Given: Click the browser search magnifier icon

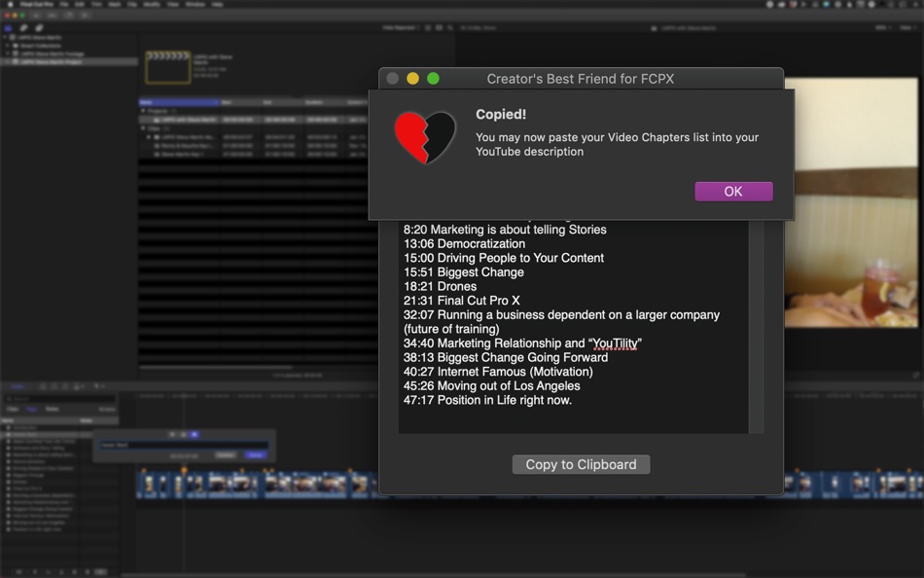Looking at the screenshot, I should point(450,27).
